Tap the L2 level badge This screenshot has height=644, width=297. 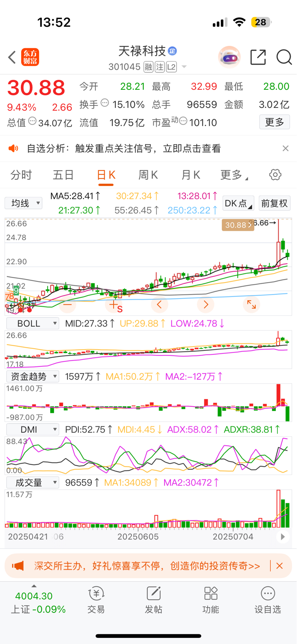(x=171, y=67)
